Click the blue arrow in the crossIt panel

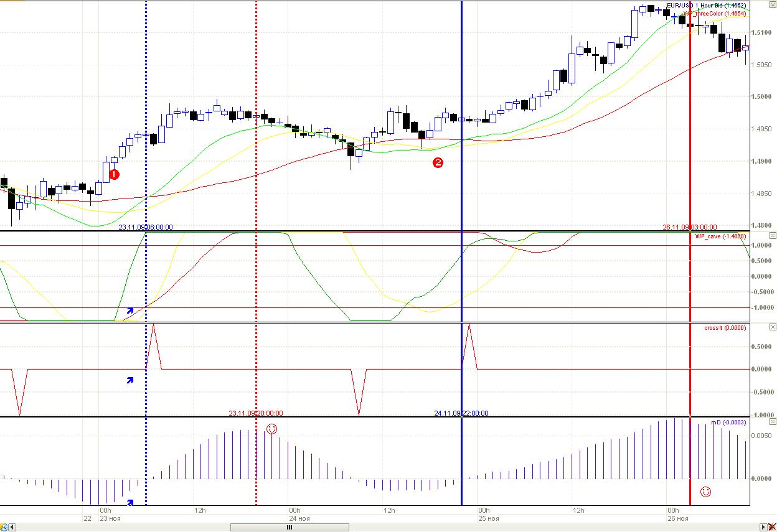tap(130, 380)
